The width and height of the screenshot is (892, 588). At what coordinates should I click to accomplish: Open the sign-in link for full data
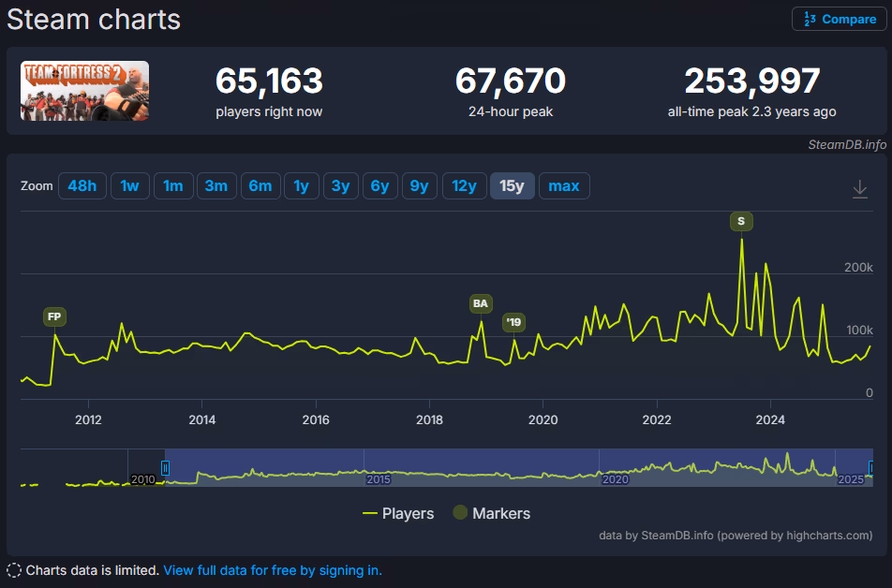pyautogui.click(x=273, y=570)
